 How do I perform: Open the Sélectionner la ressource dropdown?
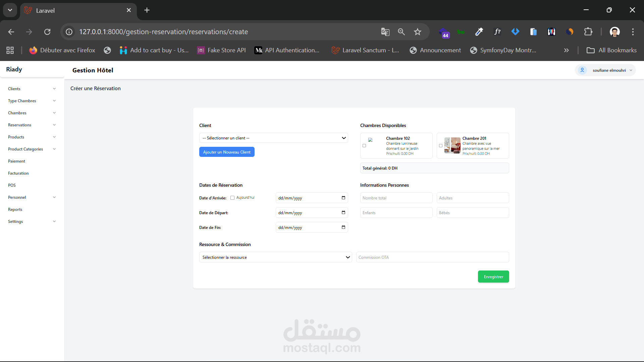point(275,257)
